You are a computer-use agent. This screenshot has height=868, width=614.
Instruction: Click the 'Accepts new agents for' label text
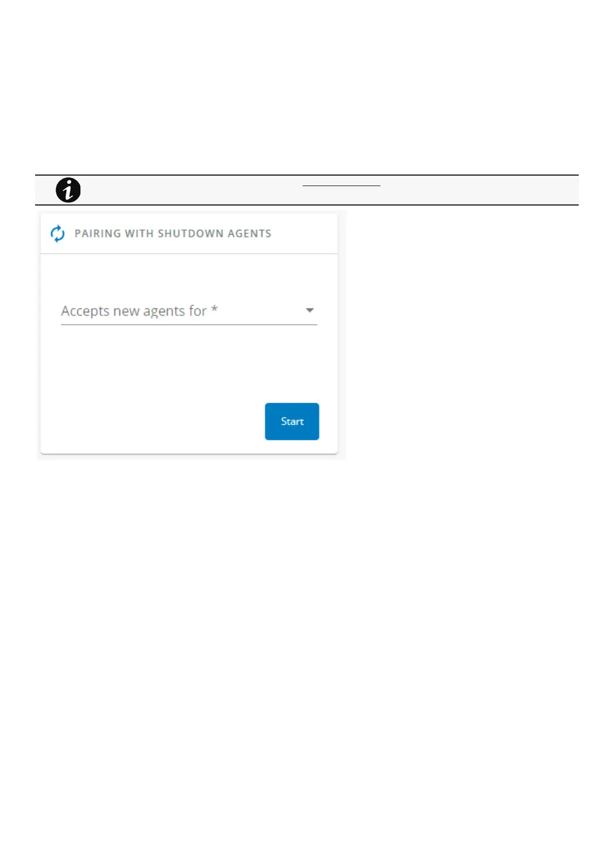pyautogui.click(x=134, y=311)
